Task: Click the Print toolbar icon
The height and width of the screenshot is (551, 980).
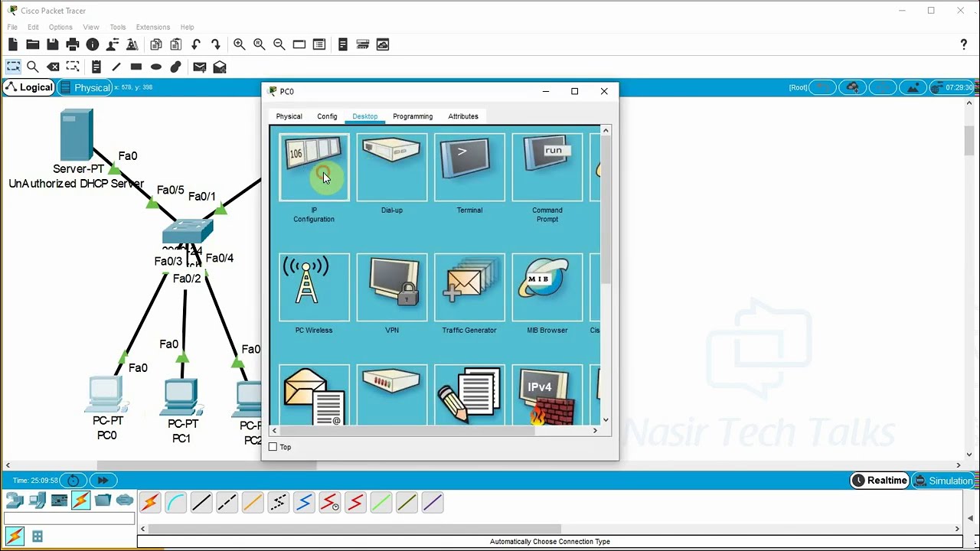Action: pos(73,44)
